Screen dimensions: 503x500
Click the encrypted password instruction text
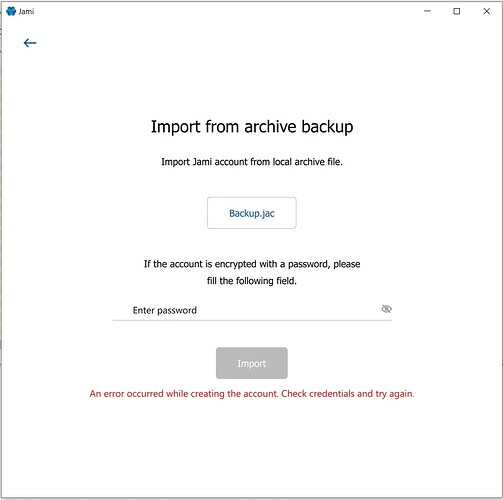pos(252,272)
